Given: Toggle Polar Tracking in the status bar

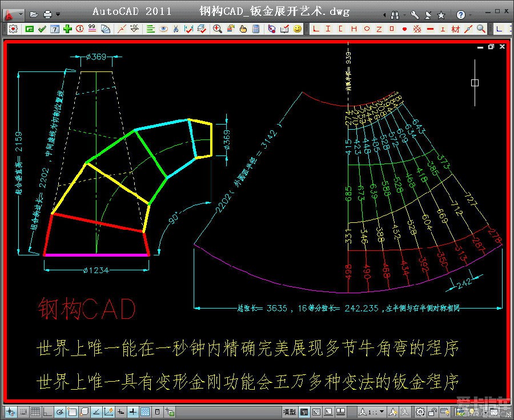Looking at the screenshot, I should 59,412.
